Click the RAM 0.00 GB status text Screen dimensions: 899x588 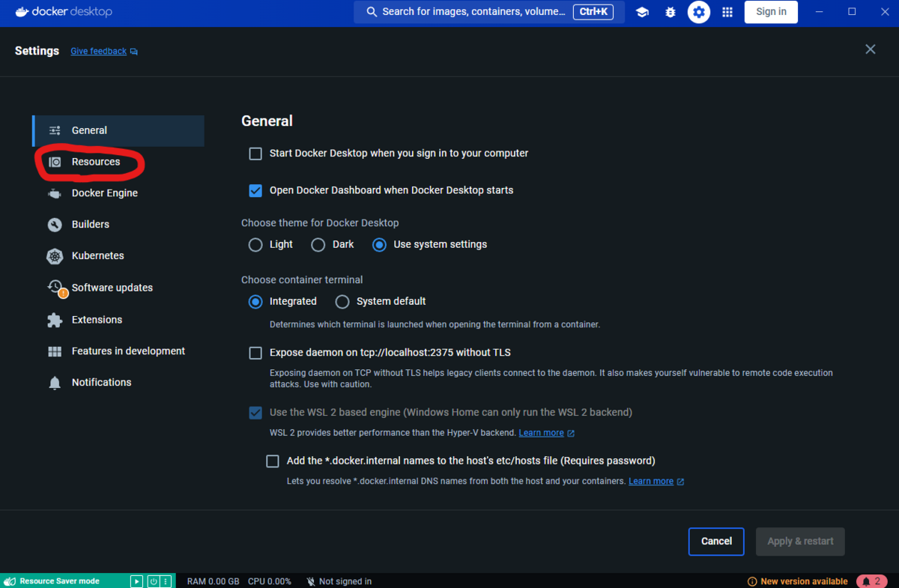coord(214,581)
